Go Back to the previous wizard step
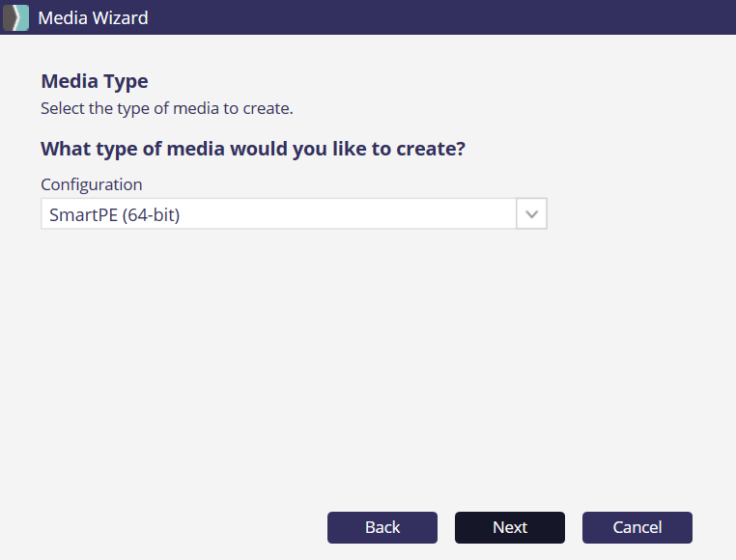736x560 pixels. (x=382, y=527)
